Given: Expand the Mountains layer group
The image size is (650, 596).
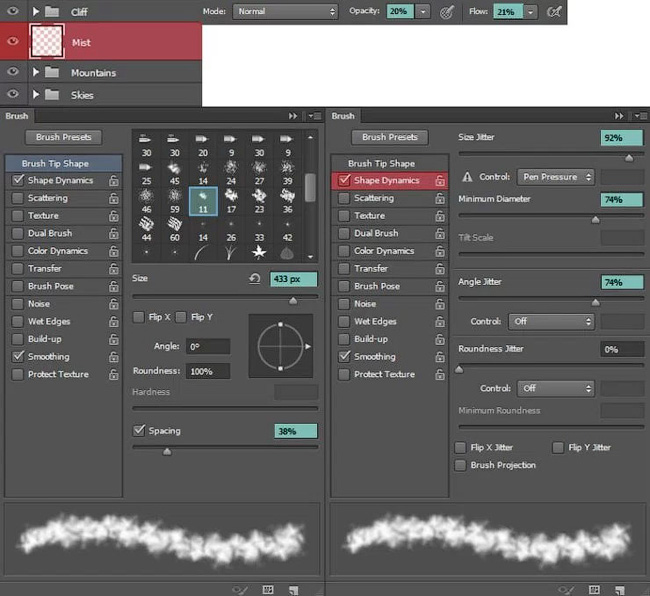Looking at the screenshot, I should [x=37, y=73].
